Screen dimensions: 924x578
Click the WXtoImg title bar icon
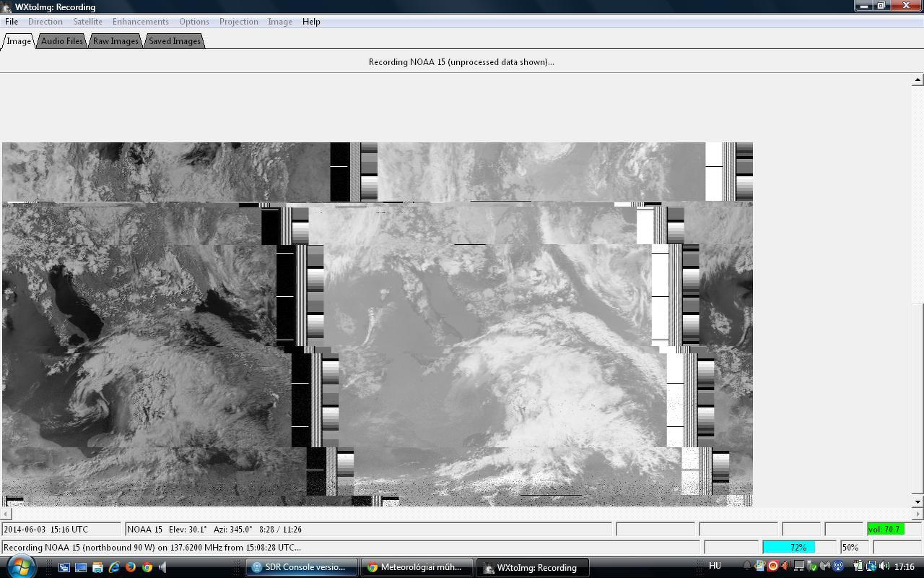pyautogui.click(x=7, y=7)
